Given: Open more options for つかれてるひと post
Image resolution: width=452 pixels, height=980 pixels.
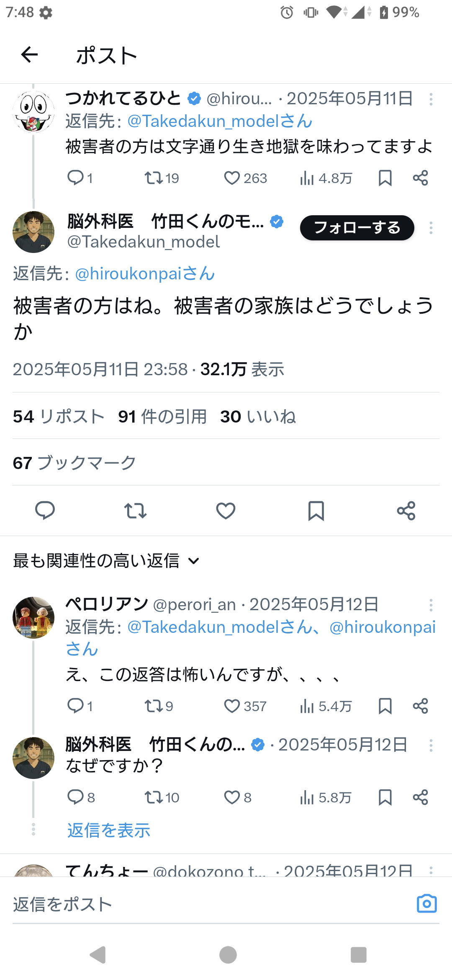Looking at the screenshot, I should [431, 99].
